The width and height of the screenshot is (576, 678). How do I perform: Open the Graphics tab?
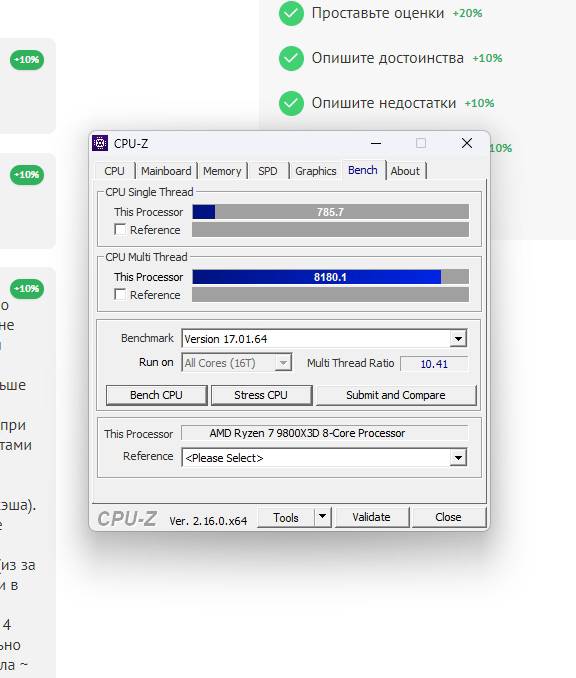[316, 171]
